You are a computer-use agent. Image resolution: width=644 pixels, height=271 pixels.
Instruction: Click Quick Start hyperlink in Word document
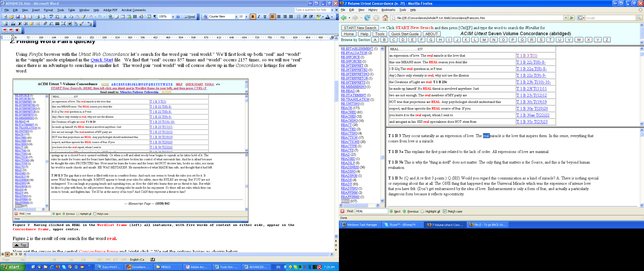[x=102, y=60]
